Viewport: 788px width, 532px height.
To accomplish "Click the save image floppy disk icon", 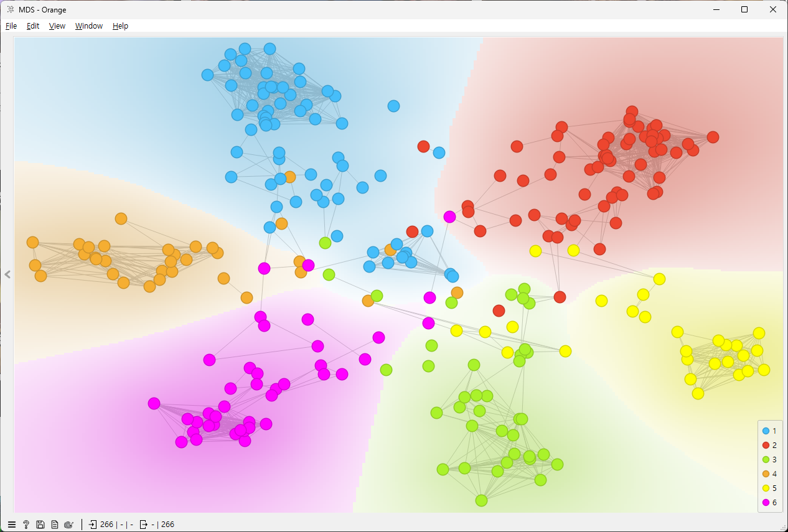I will [40, 525].
